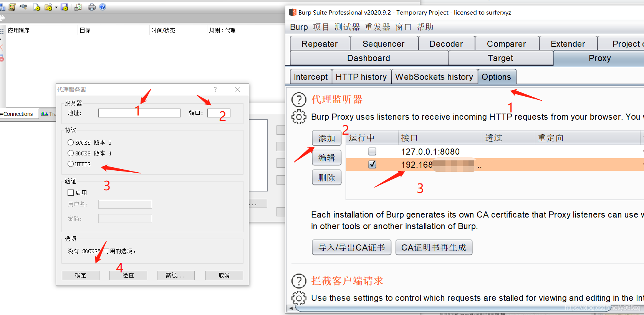Open the Dashboard tab
Screen dimensions: 644x315
(369, 58)
